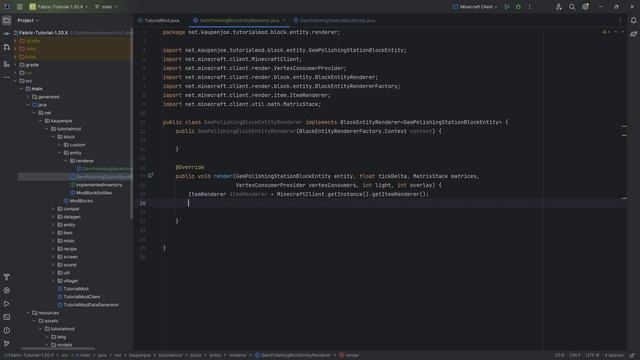Image resolution: width=640 pixels, height=360 pixels.
Task: Select ImplementedInventory in project tree
Action: pos(96,185)
